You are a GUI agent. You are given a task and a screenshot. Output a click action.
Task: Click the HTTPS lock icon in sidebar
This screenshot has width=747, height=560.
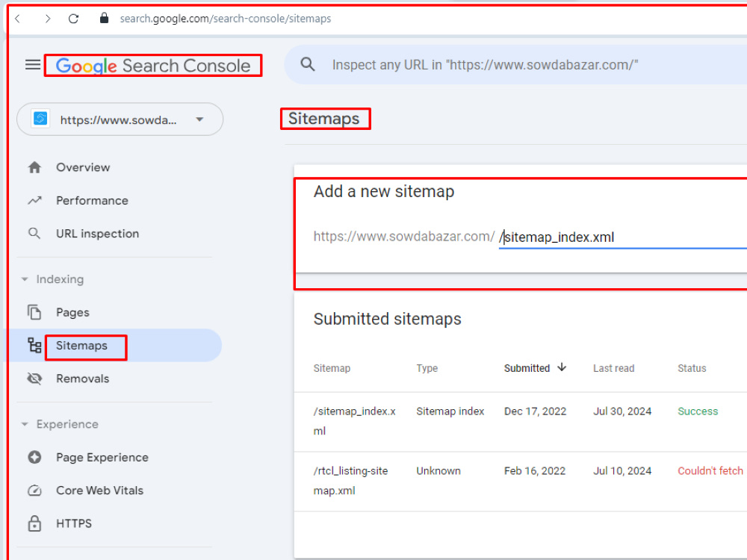[x=34, y=523]
